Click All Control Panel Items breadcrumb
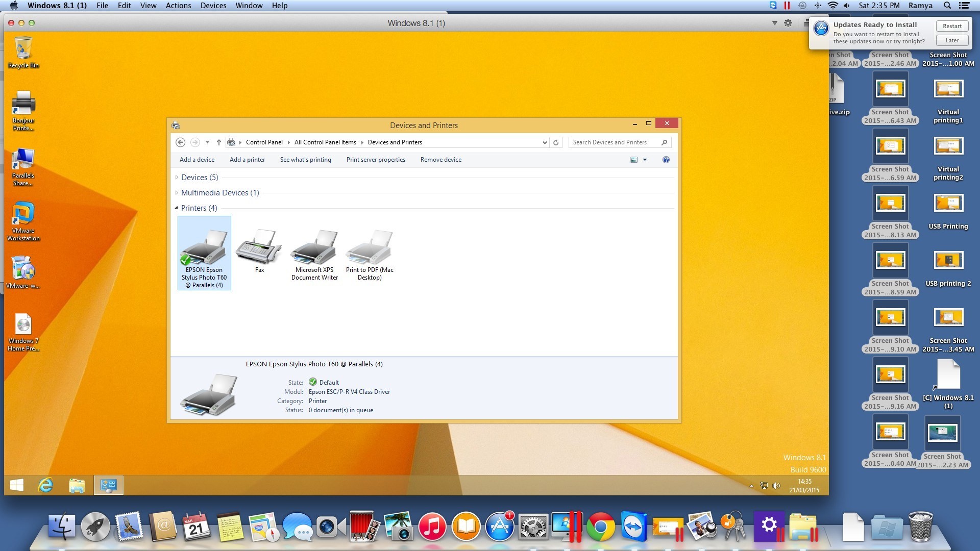The width and height of the screenshot is (980, 551). (325, 142)
